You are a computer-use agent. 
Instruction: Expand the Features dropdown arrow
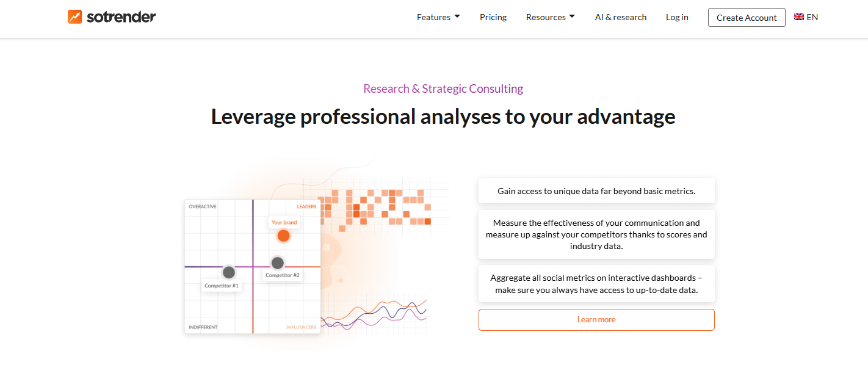tap(457, 16)
